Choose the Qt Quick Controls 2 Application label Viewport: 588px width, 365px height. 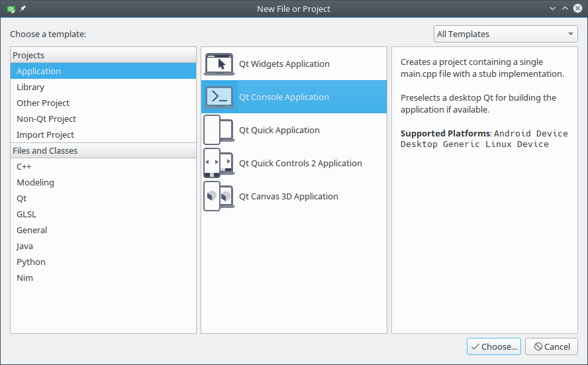pos(301,163)
